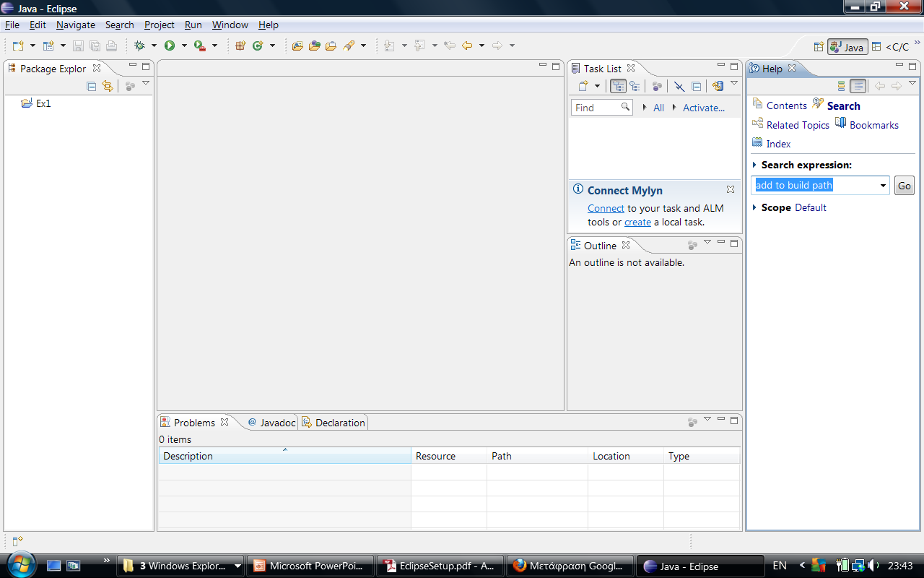Open Bookmarks in Help
Viewport: 924px width, 578px height.
874,125
